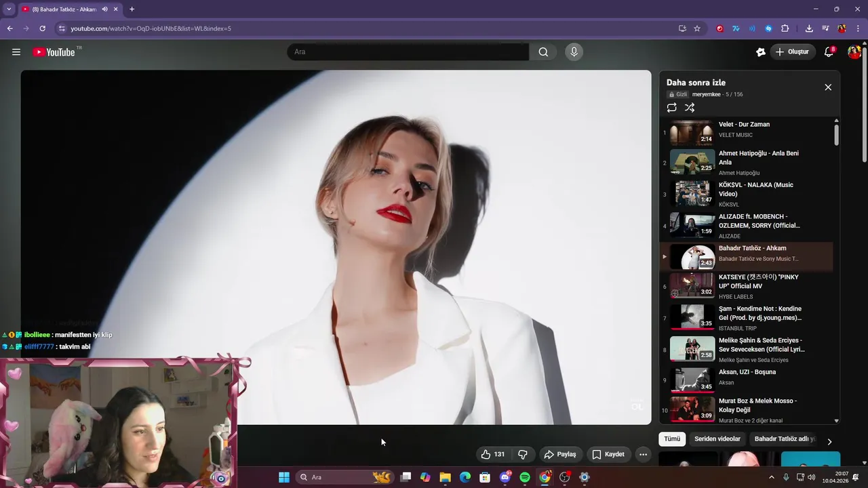Click the Chrome address bar URL

[x=151, y=28]
